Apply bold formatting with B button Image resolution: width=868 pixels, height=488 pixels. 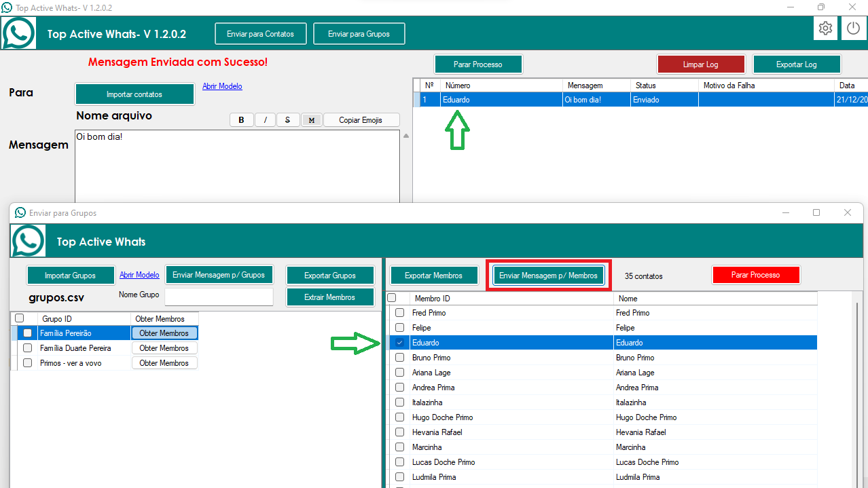[x=241, y=120]
